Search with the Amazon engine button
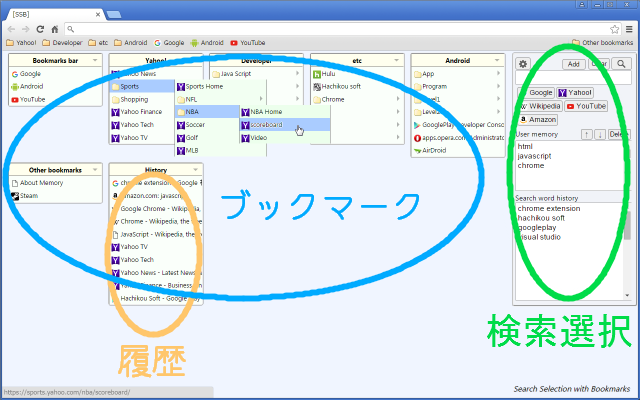The image size is (640, 400). [538, 120]
